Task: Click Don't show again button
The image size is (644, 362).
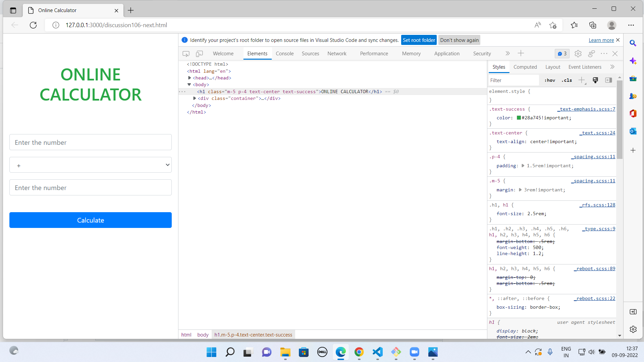Action: click(459, 40)
